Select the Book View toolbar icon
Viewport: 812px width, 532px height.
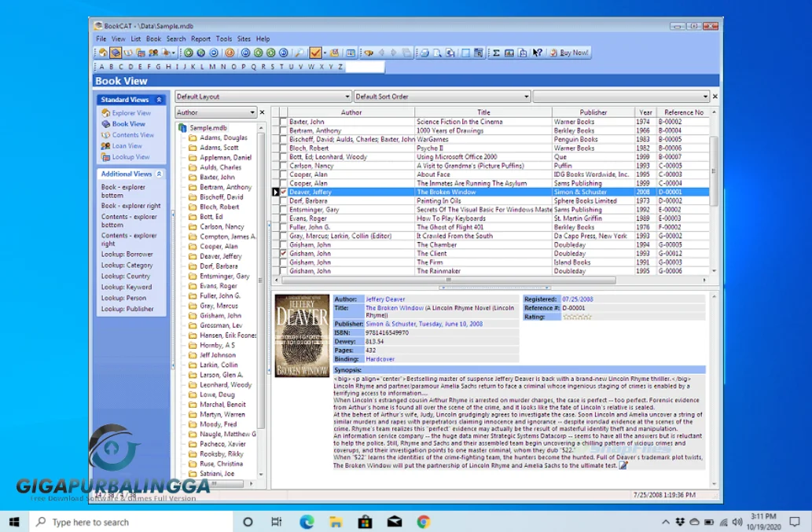click(116, 53)
